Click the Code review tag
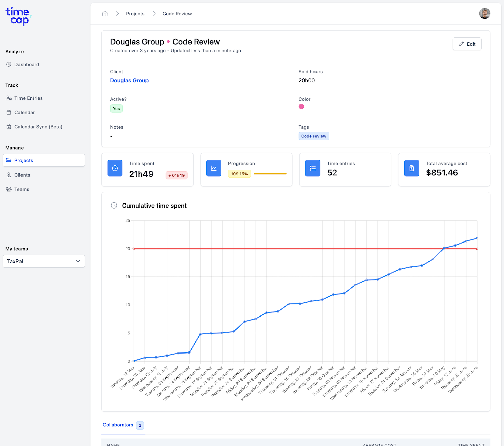 pyautogui.click(x=313, y=136)
